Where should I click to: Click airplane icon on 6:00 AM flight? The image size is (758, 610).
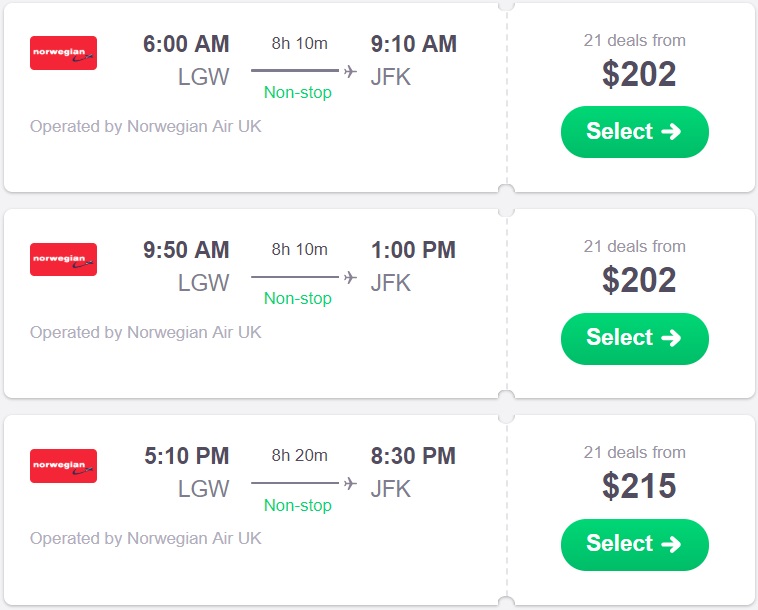tap(350, 71)
